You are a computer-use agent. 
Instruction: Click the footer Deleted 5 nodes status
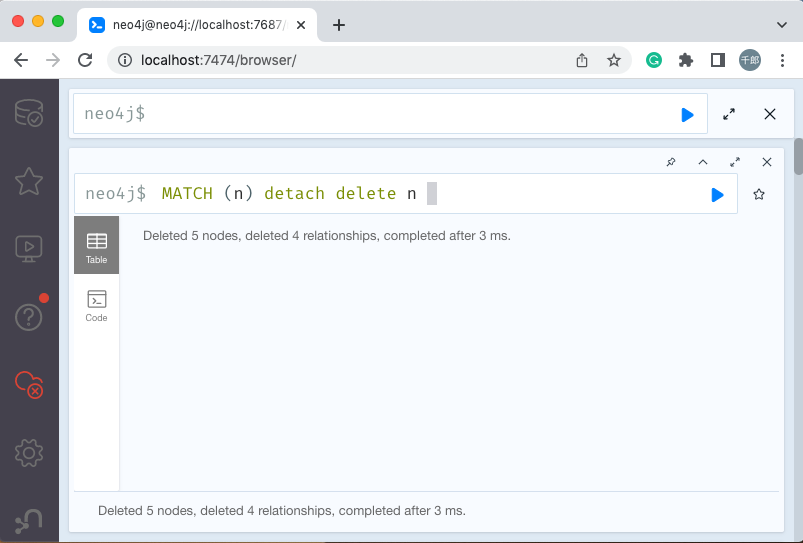pos(282,511)
